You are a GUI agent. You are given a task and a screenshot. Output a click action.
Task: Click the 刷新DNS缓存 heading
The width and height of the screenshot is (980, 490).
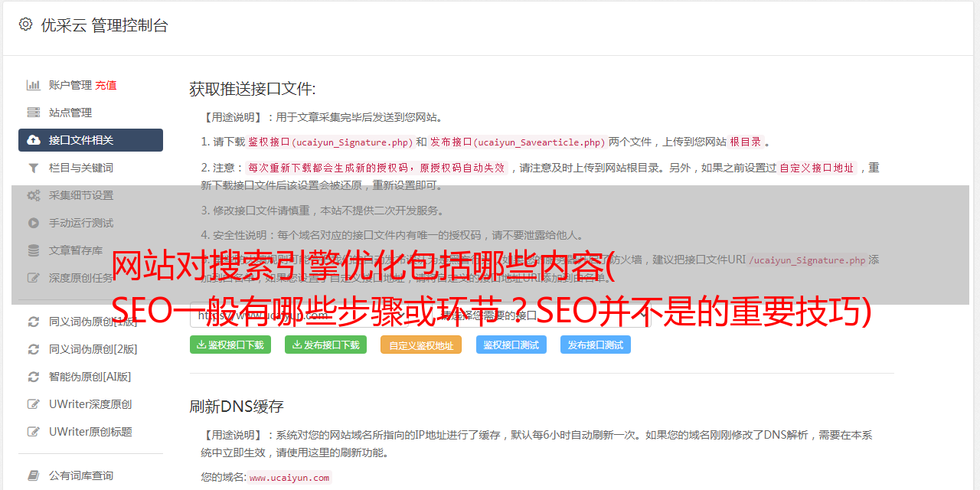237,406
